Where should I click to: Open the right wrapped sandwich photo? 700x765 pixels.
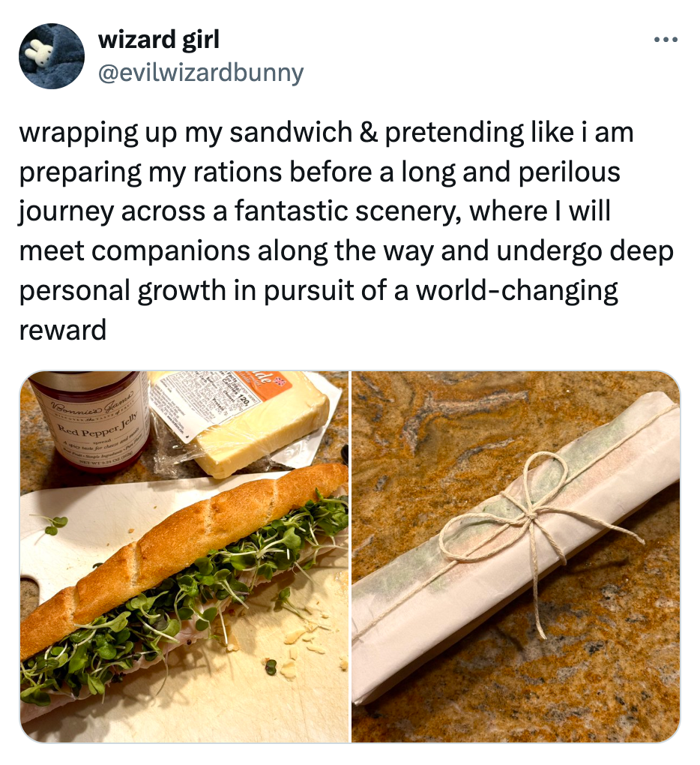click(516, 556)
